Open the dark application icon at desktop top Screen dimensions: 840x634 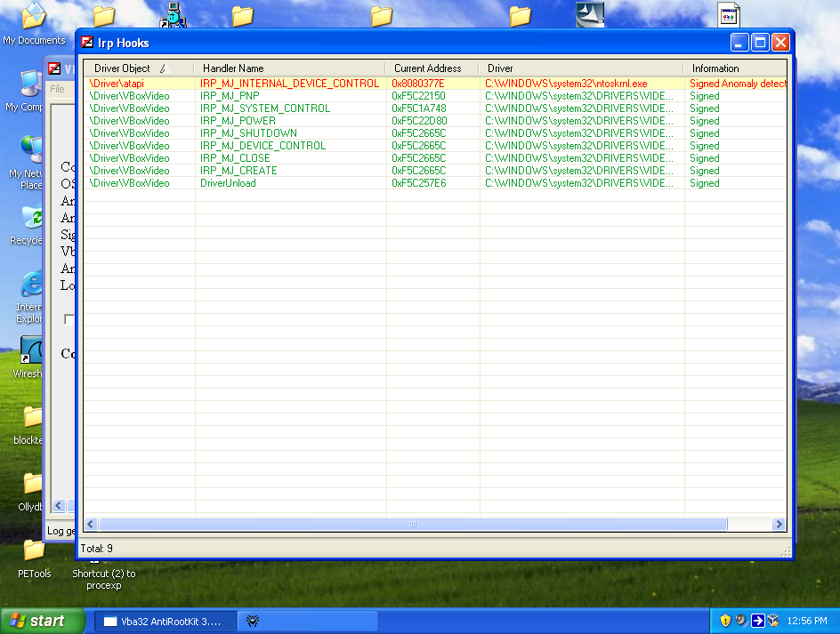coord(590,14)
